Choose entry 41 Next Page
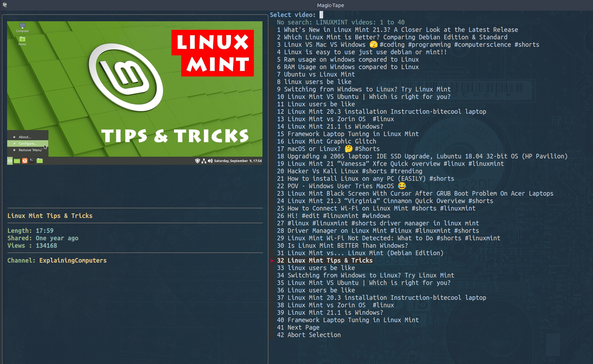This screenshot has height=364, width=593. tap(298, 327)
